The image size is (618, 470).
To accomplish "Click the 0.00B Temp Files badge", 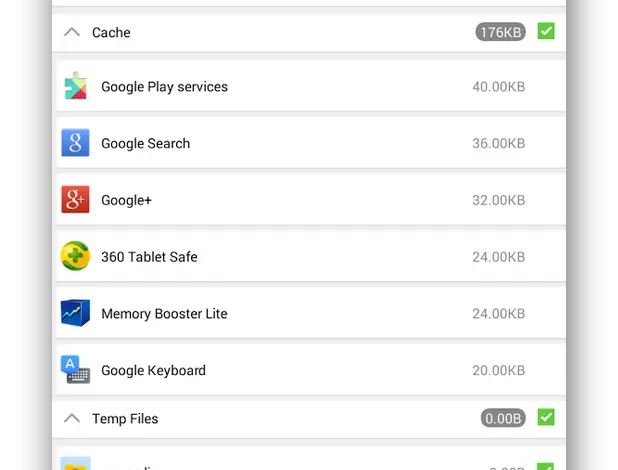I will click(x=503, y=418).
